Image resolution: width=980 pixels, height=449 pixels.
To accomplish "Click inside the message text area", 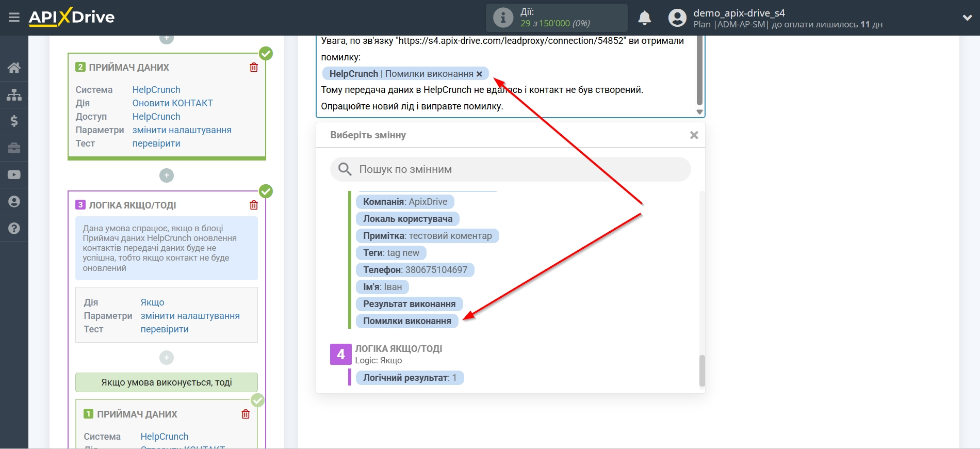I will (x=505, y=76).
